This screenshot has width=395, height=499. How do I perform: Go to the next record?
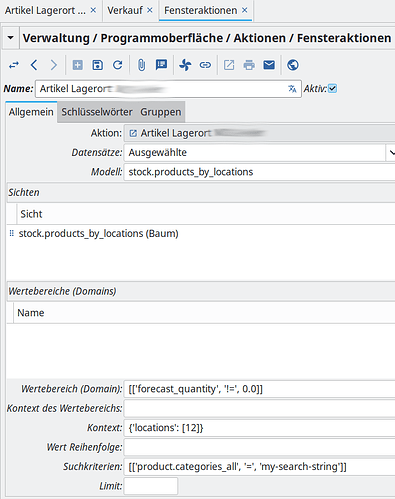53,65
